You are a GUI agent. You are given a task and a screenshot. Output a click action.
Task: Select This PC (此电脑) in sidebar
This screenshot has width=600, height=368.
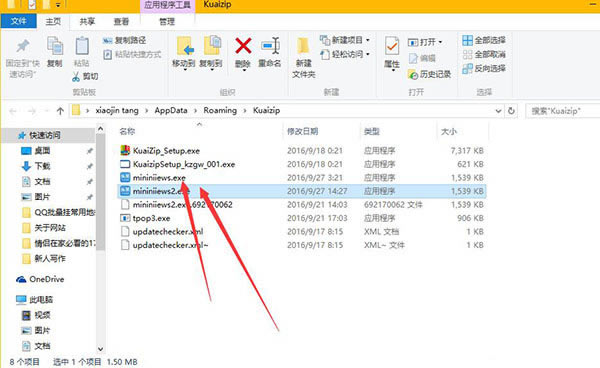coord(34,300)
